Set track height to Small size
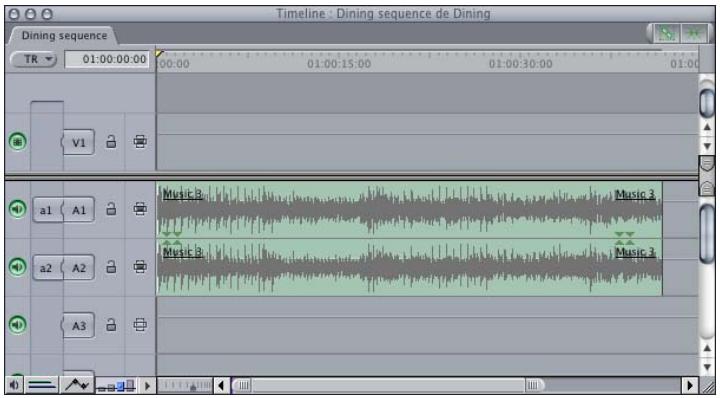This screenshot has height=398, width=720. pyautogui.click(x=111, y=388)
